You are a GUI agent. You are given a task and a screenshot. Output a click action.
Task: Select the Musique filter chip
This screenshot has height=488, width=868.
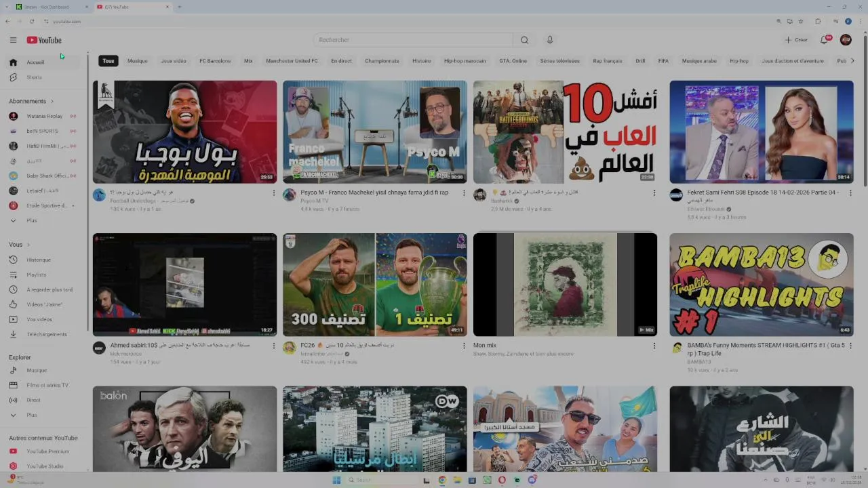click(x=138, y=61)
